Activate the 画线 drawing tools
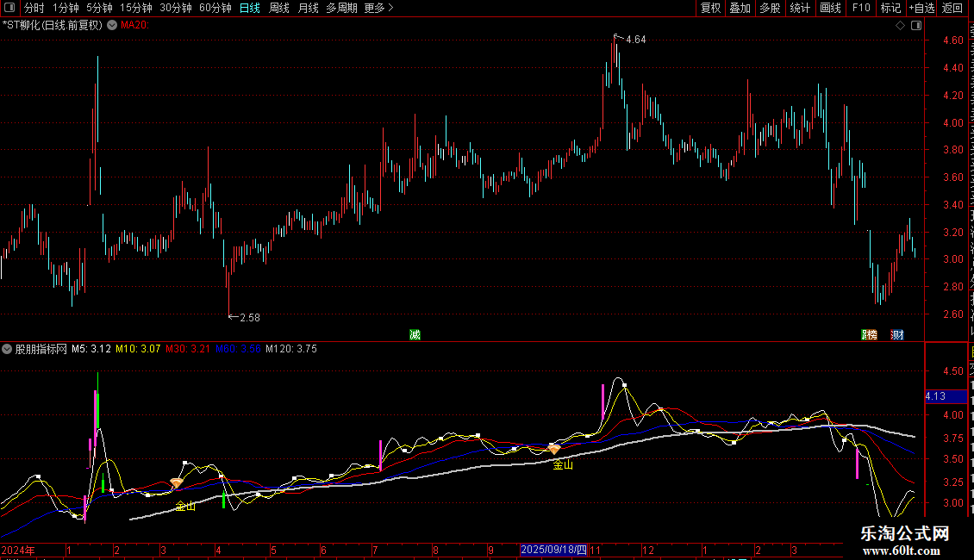The image size is (974, 560). [831, 8]
